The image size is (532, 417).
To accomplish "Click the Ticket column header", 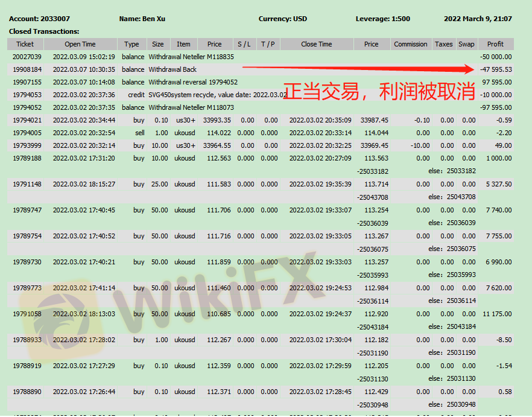I will coord(25,44).
